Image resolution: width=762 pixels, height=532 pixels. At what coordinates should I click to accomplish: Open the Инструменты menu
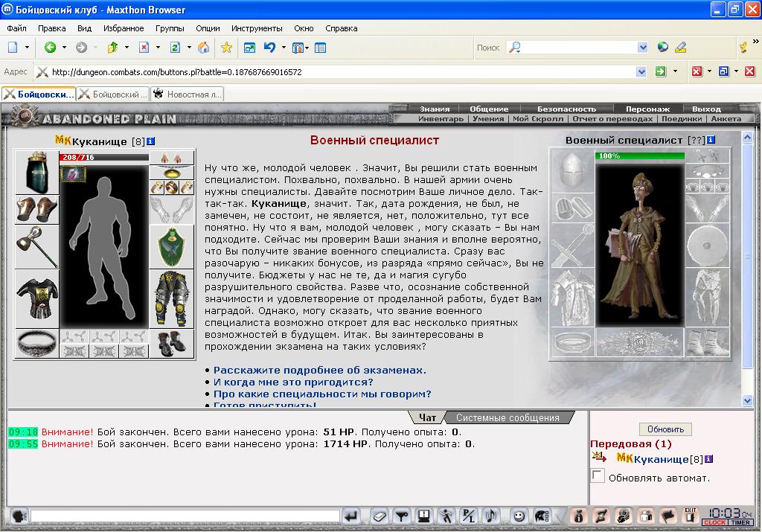[257, 28]
